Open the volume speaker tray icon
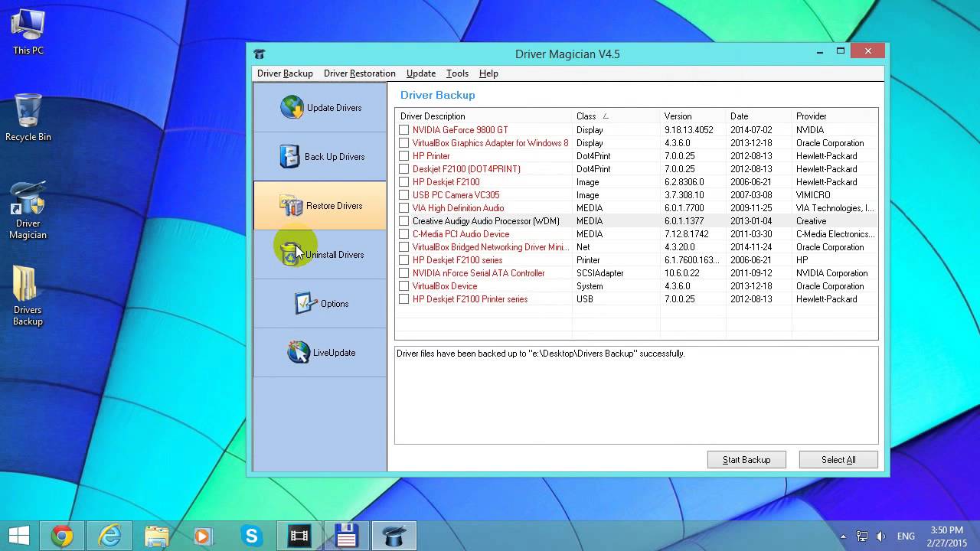 pyautogui.click(x=881, y=536)
